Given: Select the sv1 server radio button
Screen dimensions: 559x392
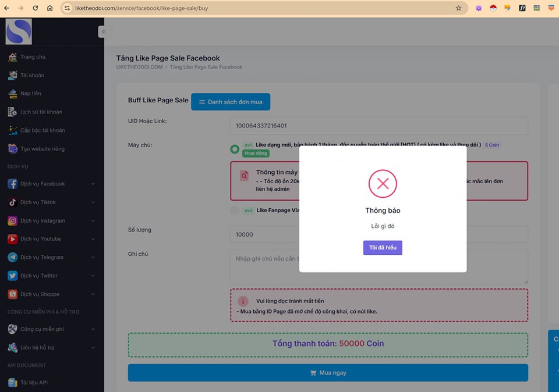Looking at the screenshot, I should [x=235, y=149].
